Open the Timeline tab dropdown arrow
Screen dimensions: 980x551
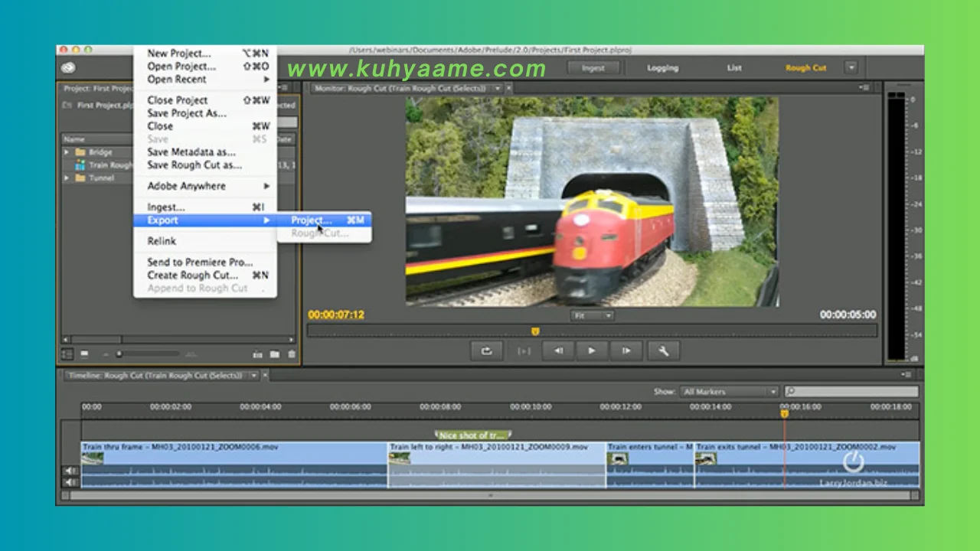254,375
